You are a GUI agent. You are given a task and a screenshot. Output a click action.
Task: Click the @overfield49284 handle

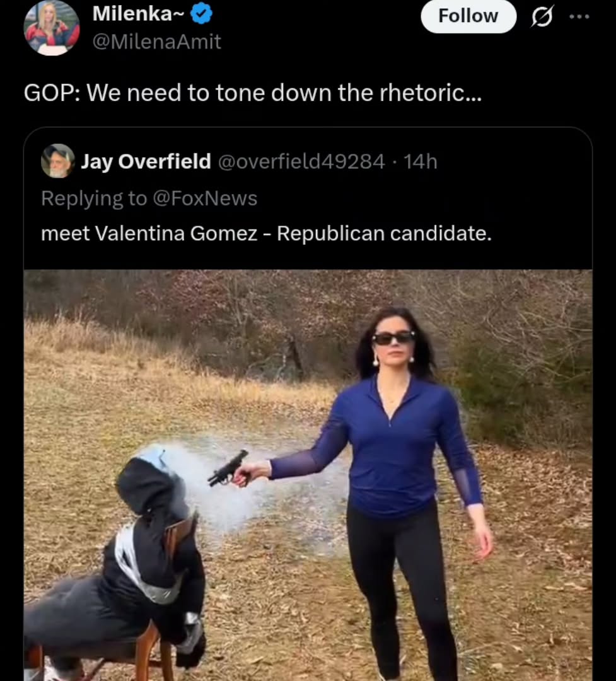coord(301,161)
